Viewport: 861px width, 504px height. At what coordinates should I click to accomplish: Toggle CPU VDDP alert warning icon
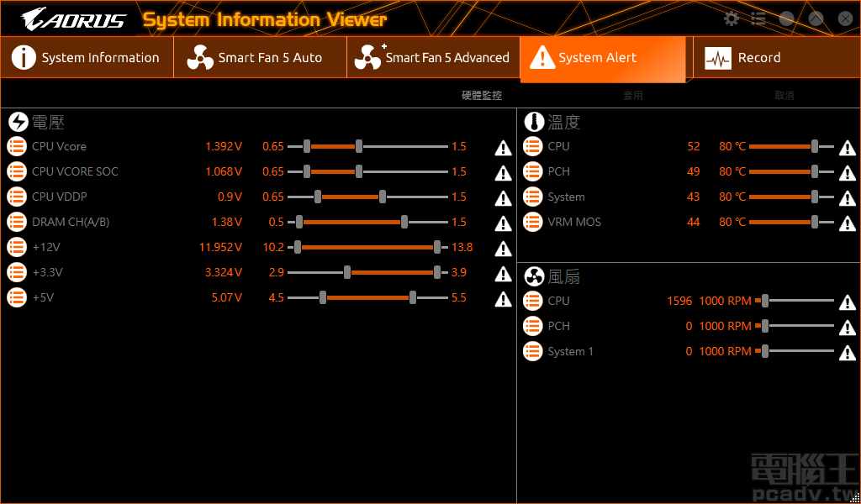click(503, 198)
